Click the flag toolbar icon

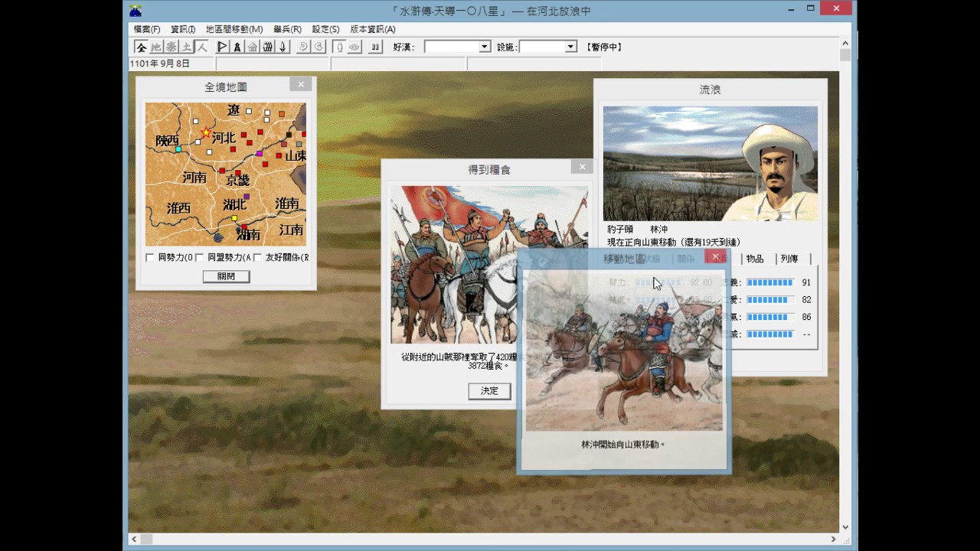click(222, 47)
